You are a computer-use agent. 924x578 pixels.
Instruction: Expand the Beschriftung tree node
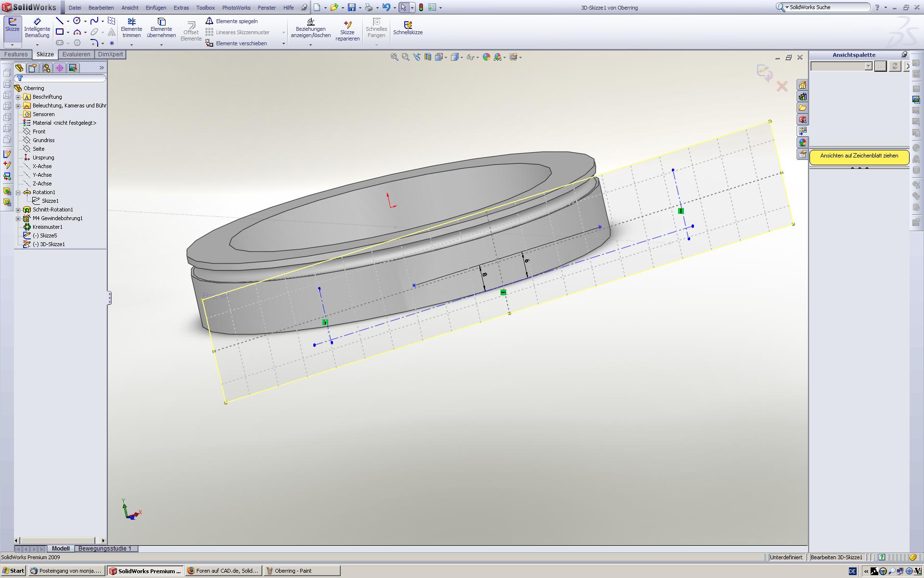[x=18, y=97]
